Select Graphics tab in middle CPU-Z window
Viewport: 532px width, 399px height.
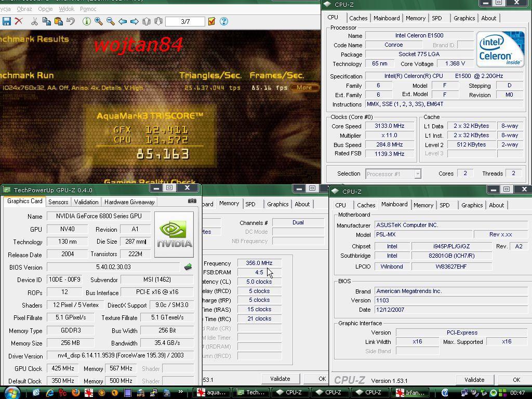point(277,204)
